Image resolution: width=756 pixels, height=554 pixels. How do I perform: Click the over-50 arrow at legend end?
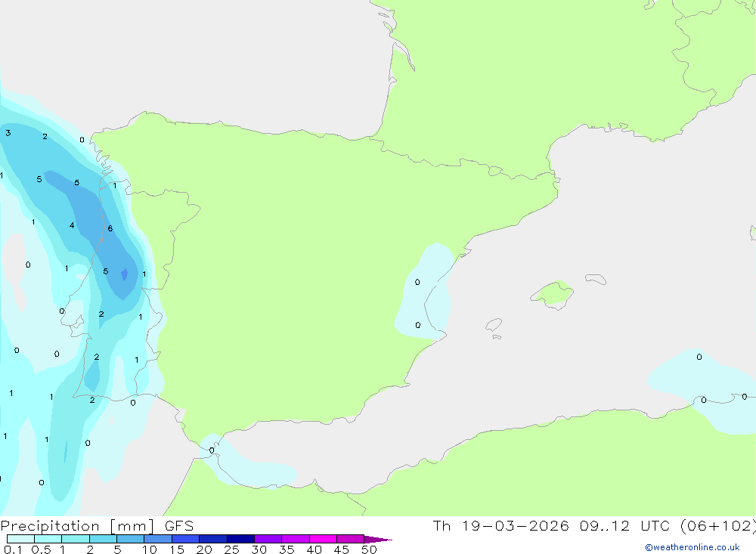point(377,540)
